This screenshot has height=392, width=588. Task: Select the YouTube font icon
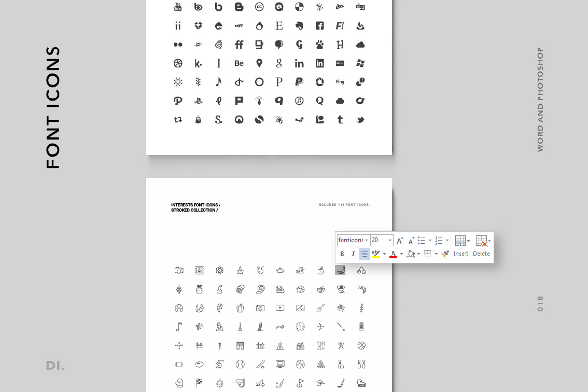[178, 7]
